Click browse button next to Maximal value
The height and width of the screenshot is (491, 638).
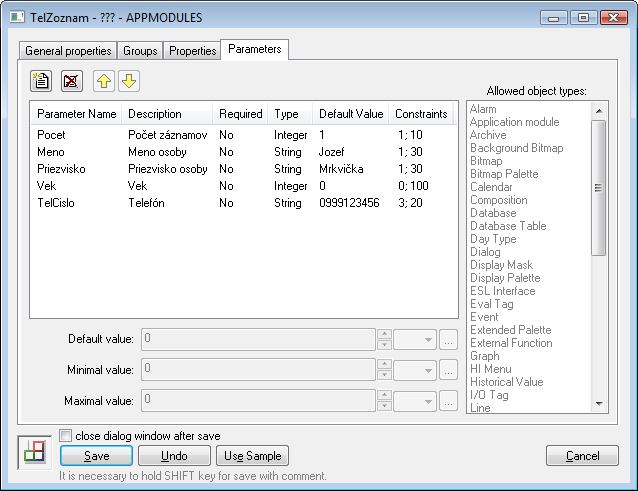(447, 401)
